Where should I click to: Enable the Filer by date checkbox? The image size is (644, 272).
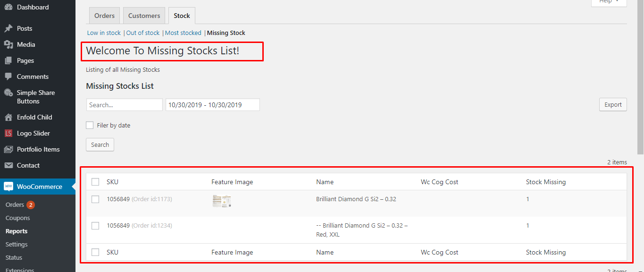tap(90, 125)
